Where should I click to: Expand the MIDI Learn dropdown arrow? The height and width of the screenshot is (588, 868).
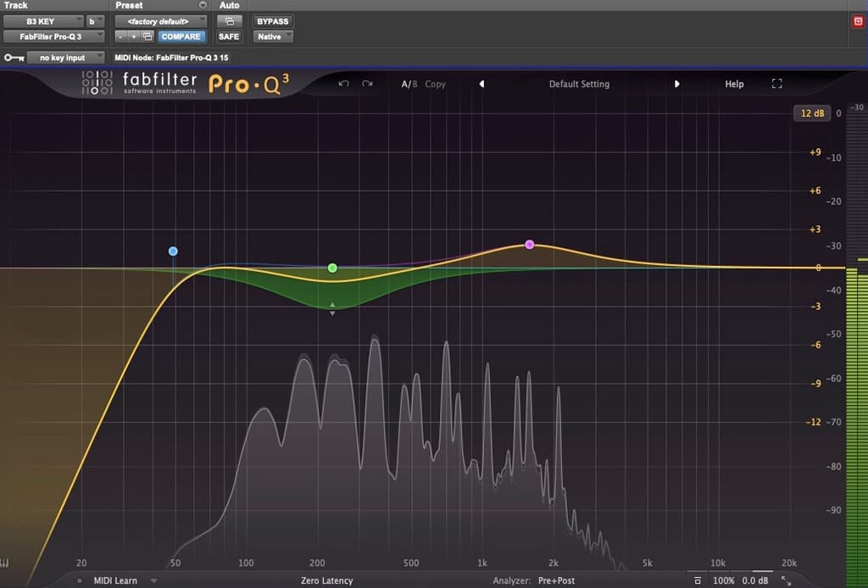154,581
